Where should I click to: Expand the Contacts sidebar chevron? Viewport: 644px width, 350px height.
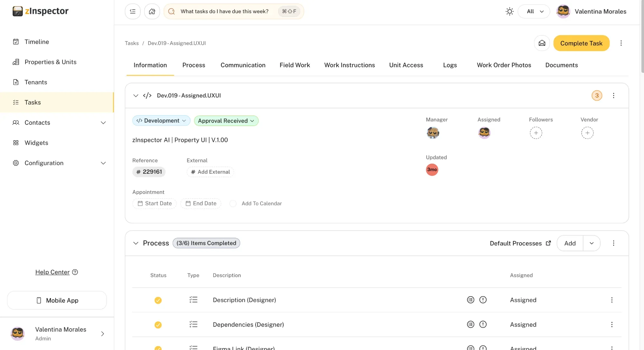[103, 123]
